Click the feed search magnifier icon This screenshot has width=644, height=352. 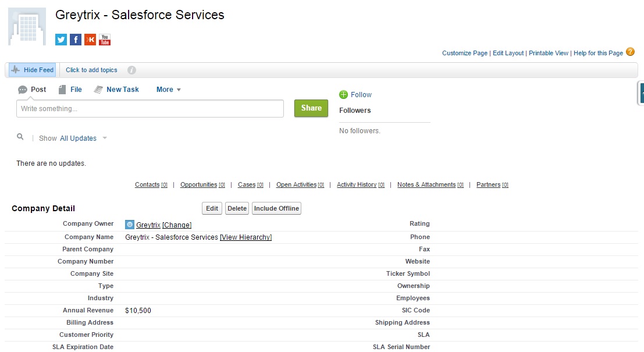20,137
